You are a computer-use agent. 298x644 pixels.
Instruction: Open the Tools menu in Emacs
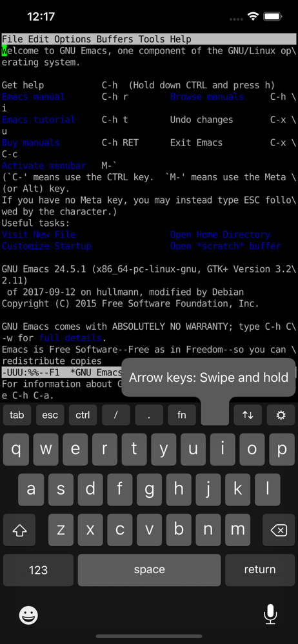point(152,39)
